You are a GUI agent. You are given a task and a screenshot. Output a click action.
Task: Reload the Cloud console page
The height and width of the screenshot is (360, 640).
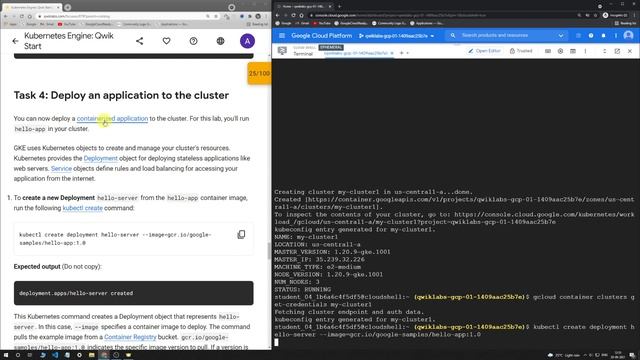(x=293, y=16)
